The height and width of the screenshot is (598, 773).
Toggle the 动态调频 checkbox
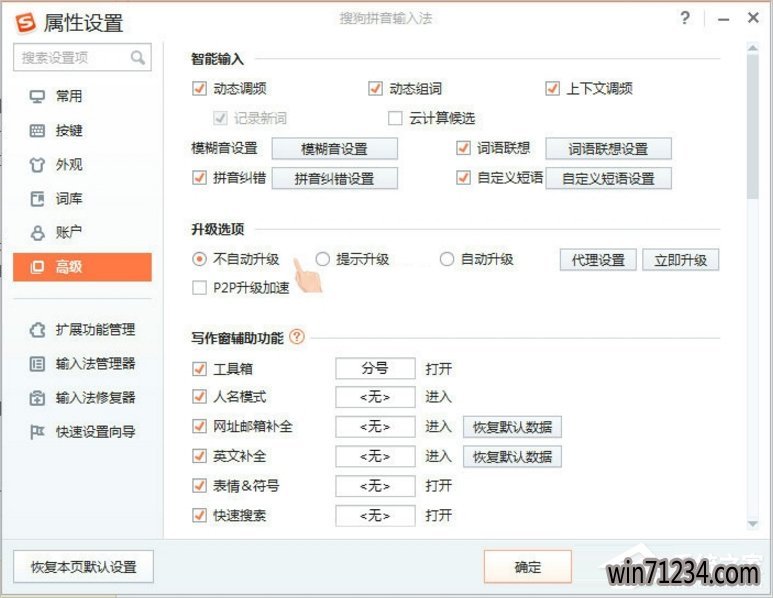[199, 89]
